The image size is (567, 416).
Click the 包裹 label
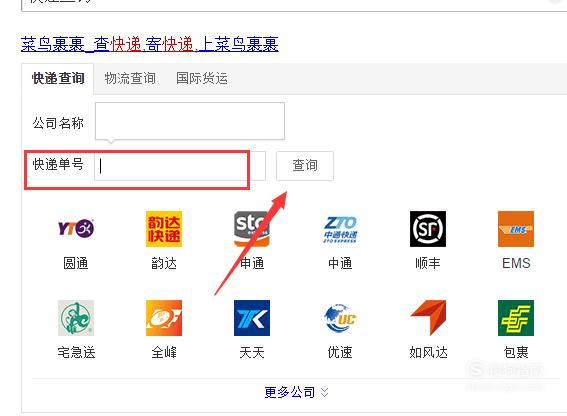pyautogui.click(x=516, y=352)
